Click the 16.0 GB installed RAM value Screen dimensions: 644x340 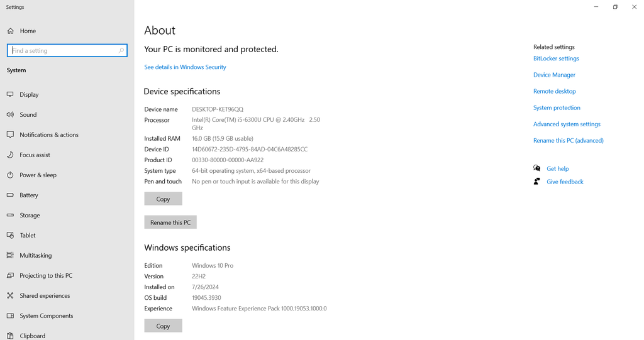tap(223, 138)
